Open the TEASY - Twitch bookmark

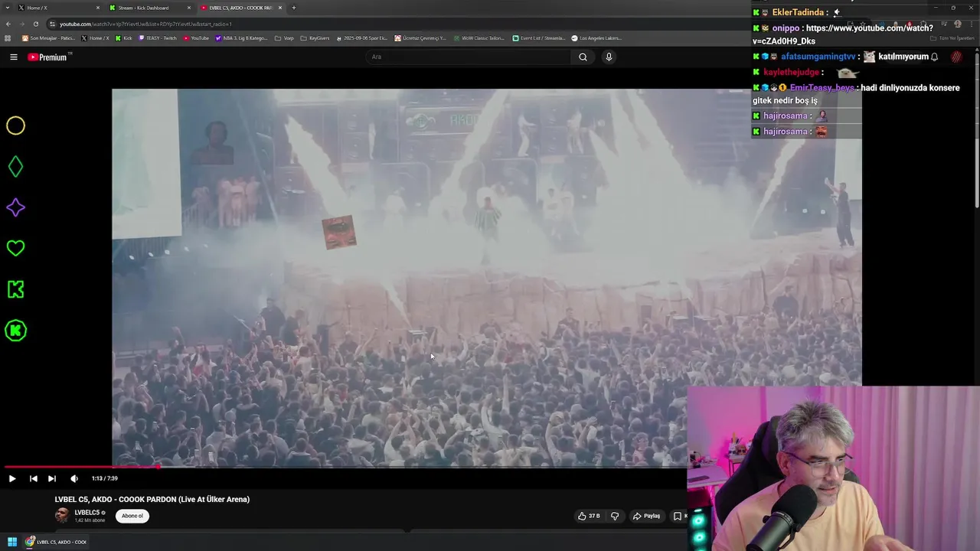(158, 37)
